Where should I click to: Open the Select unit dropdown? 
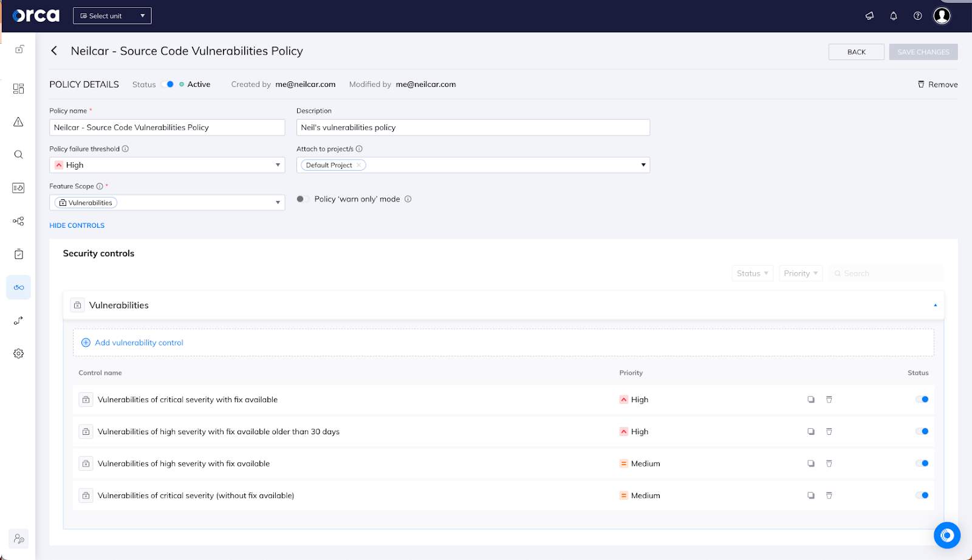click(112, 15)
